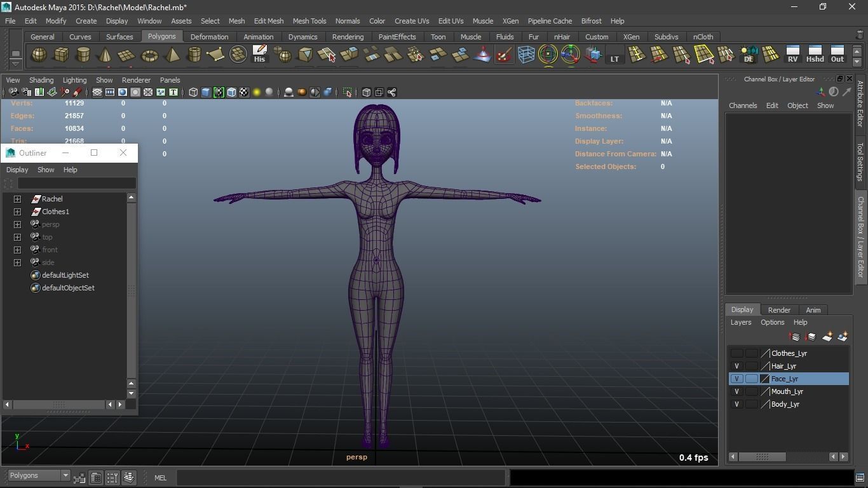Select defaultLightSet in the Outliner
The width and height of the screenshot is (868, 488).
[x=65, y=275]
